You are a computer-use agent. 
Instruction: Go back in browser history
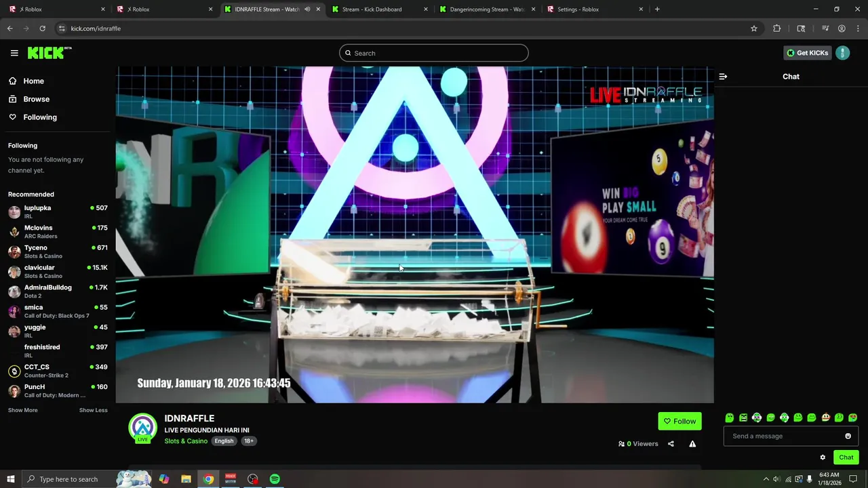9,28
